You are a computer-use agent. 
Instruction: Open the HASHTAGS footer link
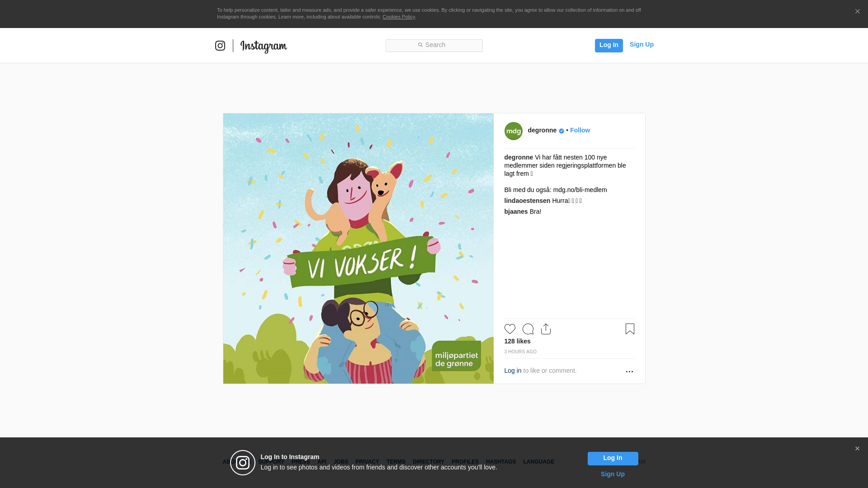tap(501, 462)
